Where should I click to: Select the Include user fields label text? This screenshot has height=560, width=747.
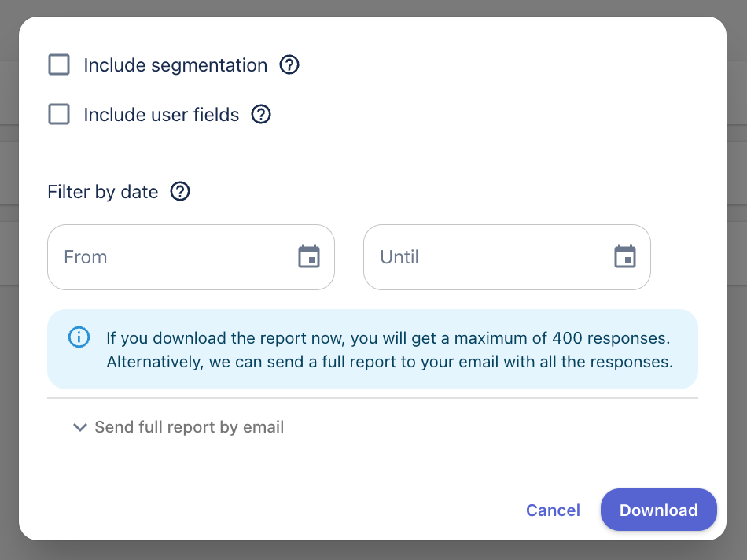[161, 115]
